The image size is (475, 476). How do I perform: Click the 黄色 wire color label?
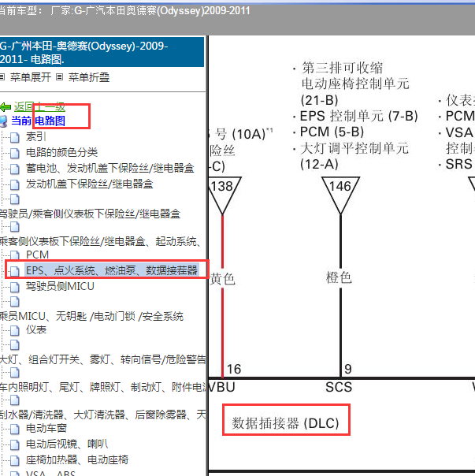click(x=223, y=279)
